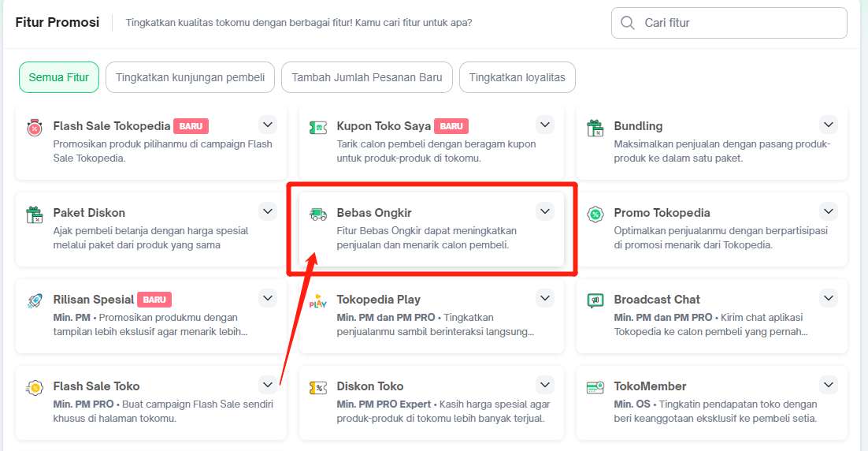
Task: Switch to Tambah Jumlah Pesanan Baru filter
Action: (367, 77)
